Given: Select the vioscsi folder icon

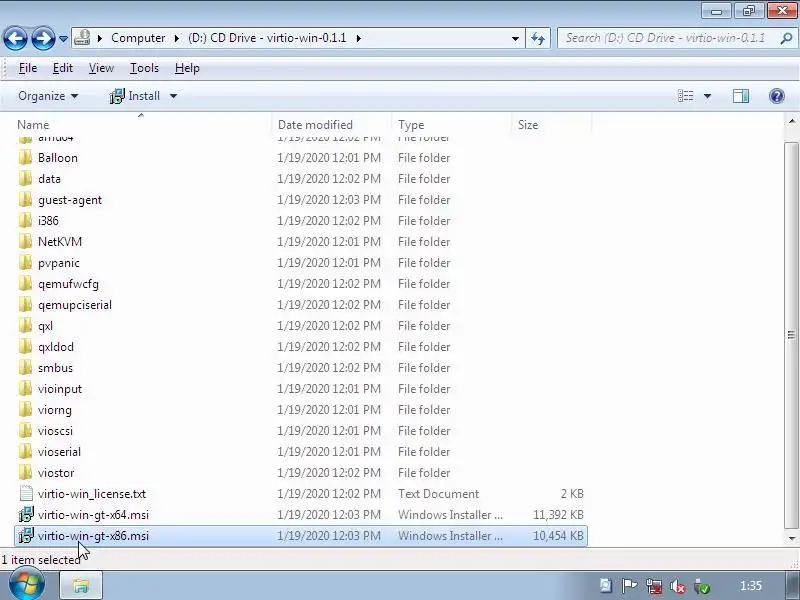Looking at the screenshot, I should tap(26, 431).
